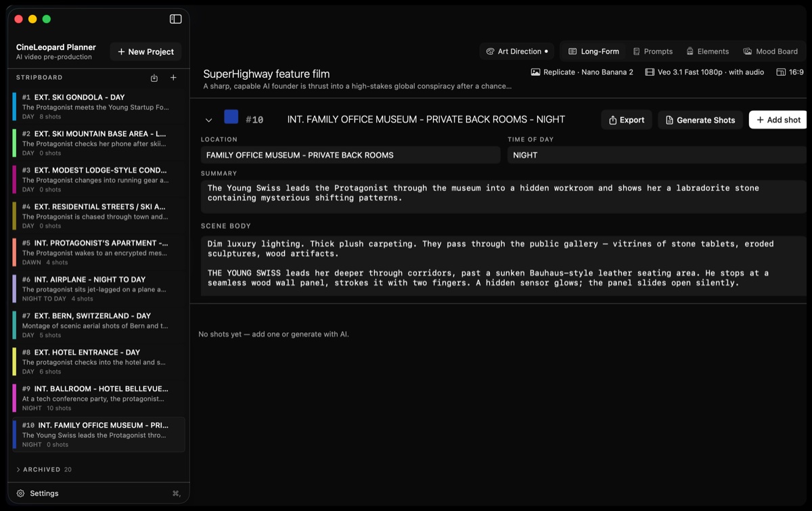Open the Art Direction panel
The width and height of the screenshot is (812, 511).
click(518, 51)
